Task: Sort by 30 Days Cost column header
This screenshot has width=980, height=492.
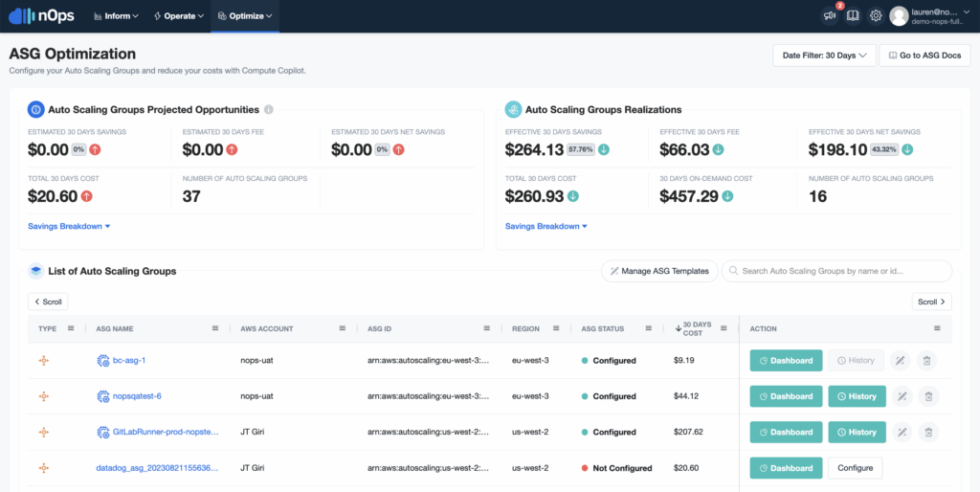Action: [x=697, y=328]
